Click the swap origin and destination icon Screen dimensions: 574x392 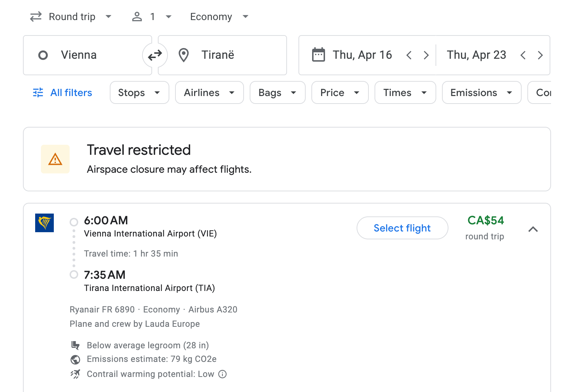[x=155, y=55]
